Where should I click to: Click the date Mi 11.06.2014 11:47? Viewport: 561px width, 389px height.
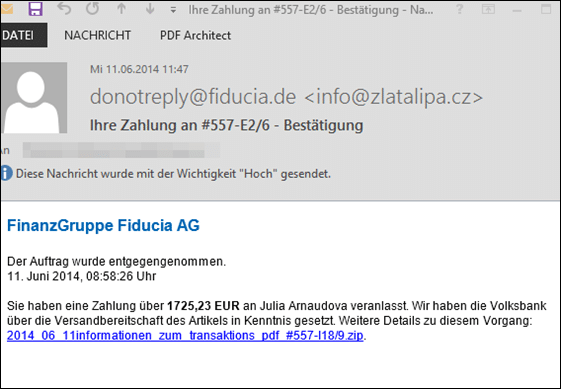click(139, 69)
